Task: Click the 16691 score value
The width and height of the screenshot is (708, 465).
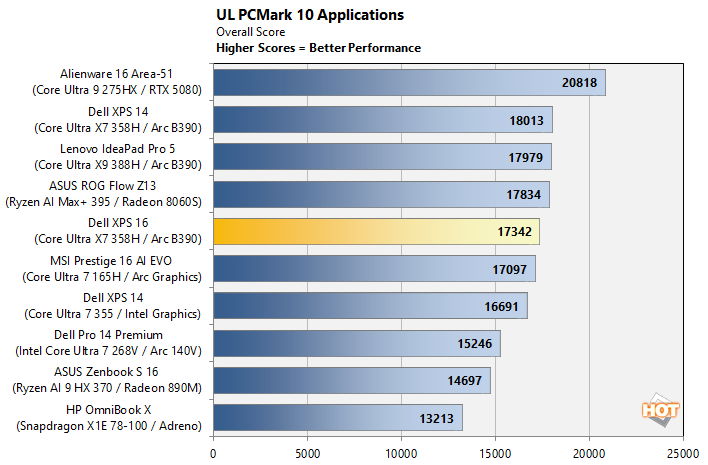Action: tap(501, 307)
